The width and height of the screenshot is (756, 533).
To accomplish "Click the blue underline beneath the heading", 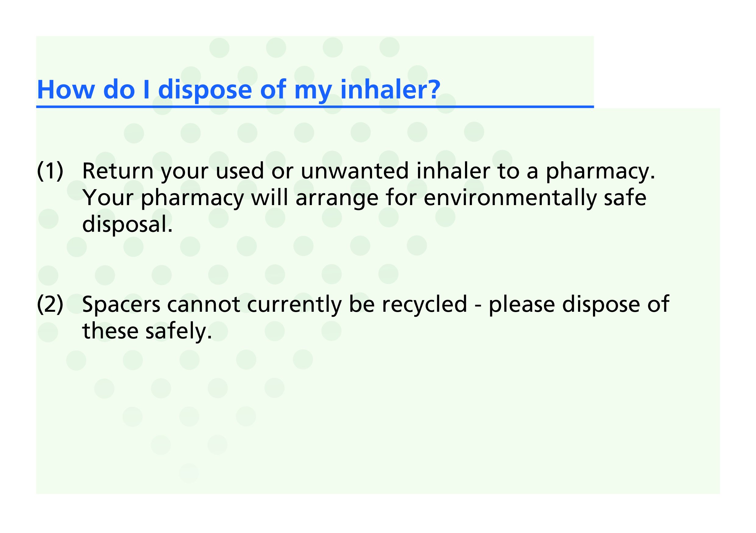I will point(315,107).
